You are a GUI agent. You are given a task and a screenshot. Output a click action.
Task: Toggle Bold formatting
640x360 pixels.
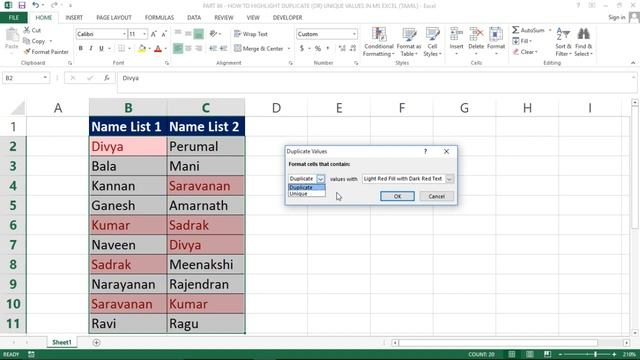pyautogui.click(x=80, y=48)
